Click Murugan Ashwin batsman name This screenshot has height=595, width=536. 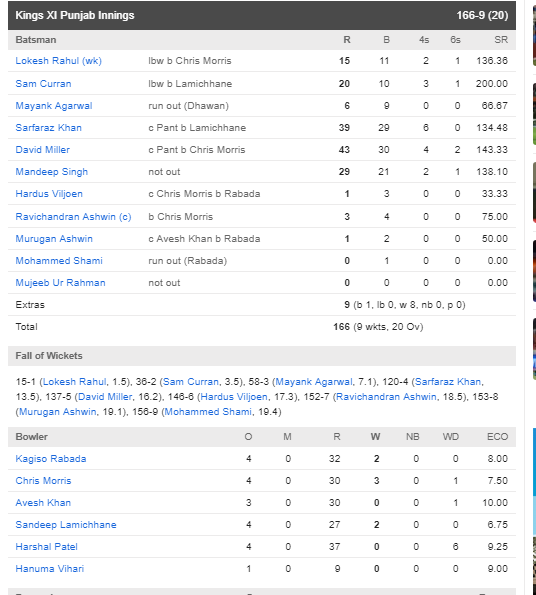point(54,238)
